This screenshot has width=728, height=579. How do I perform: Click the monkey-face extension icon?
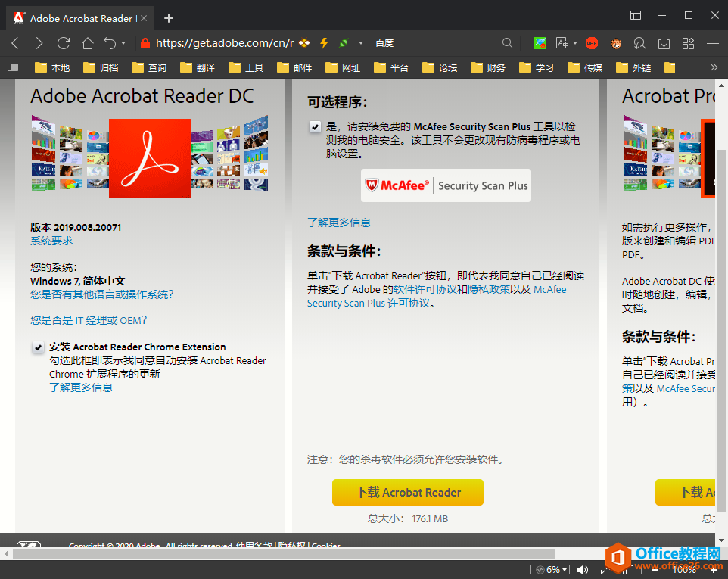[x=616, y=43]
